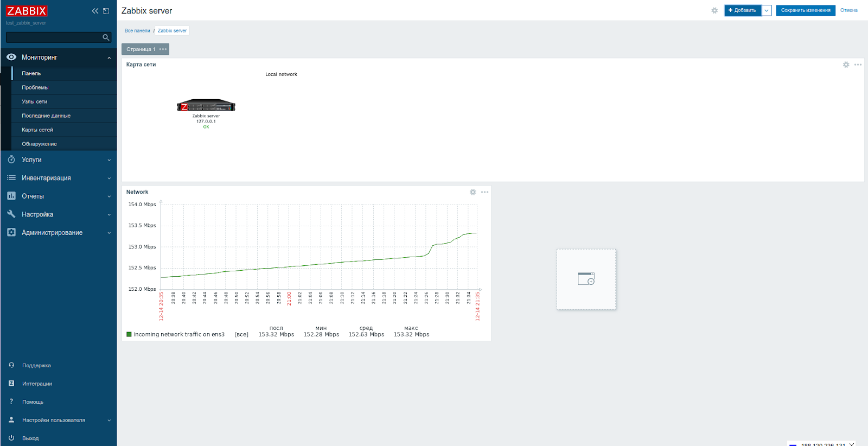Click the макс 153.32 Mbps value
The image size is (868, 446).
point(411,335)
